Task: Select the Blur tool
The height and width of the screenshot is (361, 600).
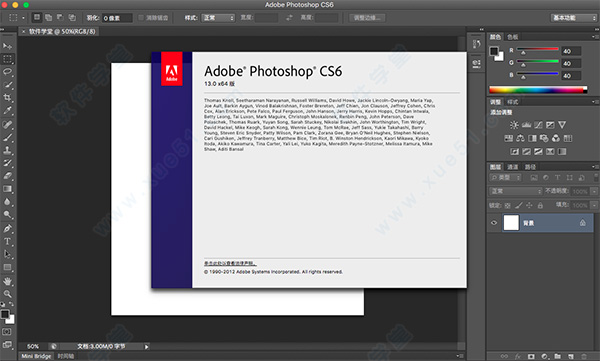Action: 7,202
